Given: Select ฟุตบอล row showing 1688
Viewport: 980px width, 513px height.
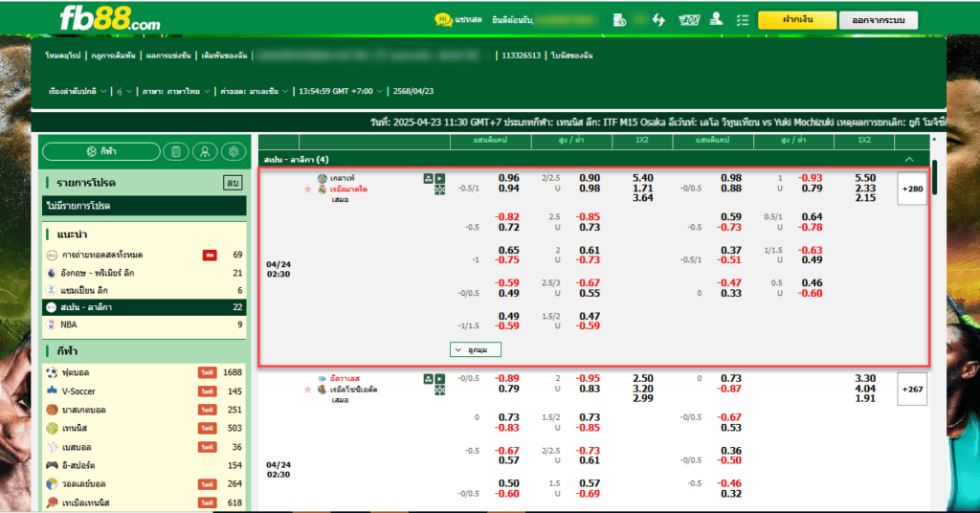Looking at the screenshot, I should 145,372.
